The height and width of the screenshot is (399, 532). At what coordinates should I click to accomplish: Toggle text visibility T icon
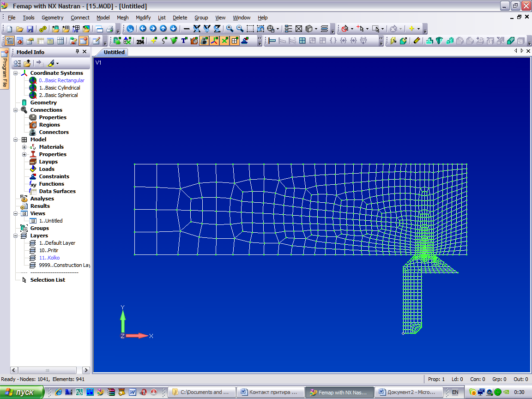pos(184,41)
